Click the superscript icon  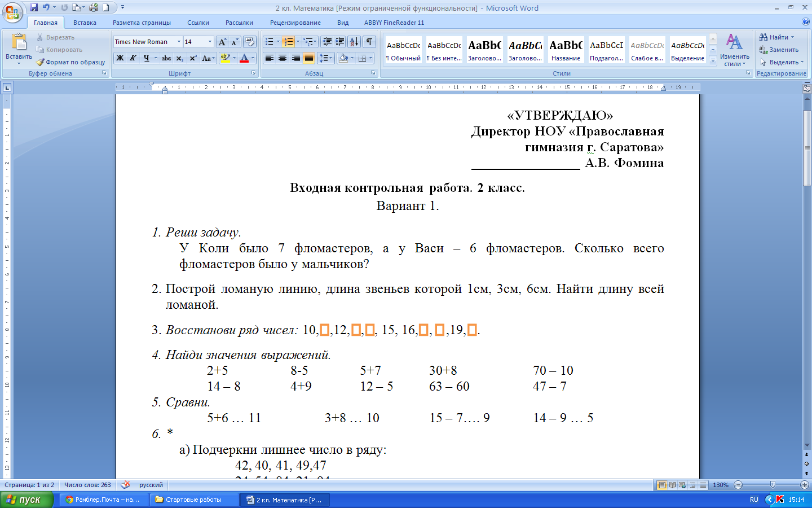tap(193, 58)
